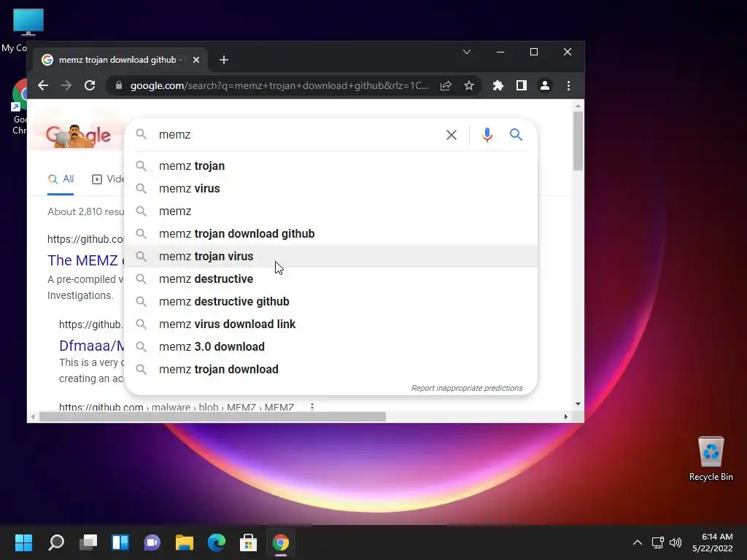The width and height of the screenshot is (747, 560).
Task: Submit search with the blue magnifier icon
Action: pos(516,135)
